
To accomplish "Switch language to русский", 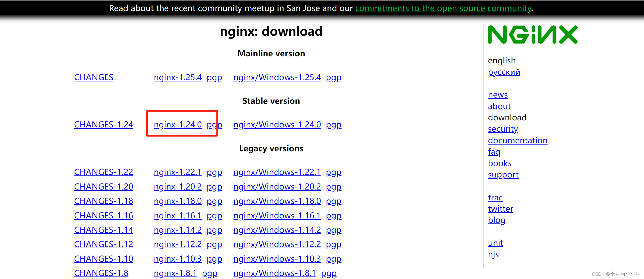I will pyautogui.click(x=504, y=72).
